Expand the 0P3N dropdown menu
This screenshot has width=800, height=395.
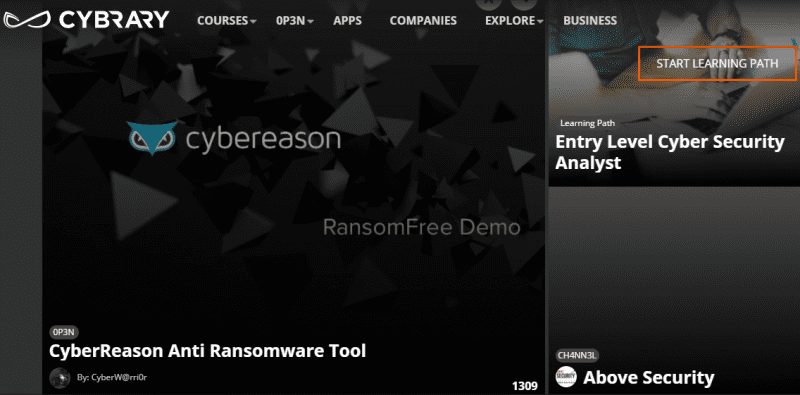295,21
